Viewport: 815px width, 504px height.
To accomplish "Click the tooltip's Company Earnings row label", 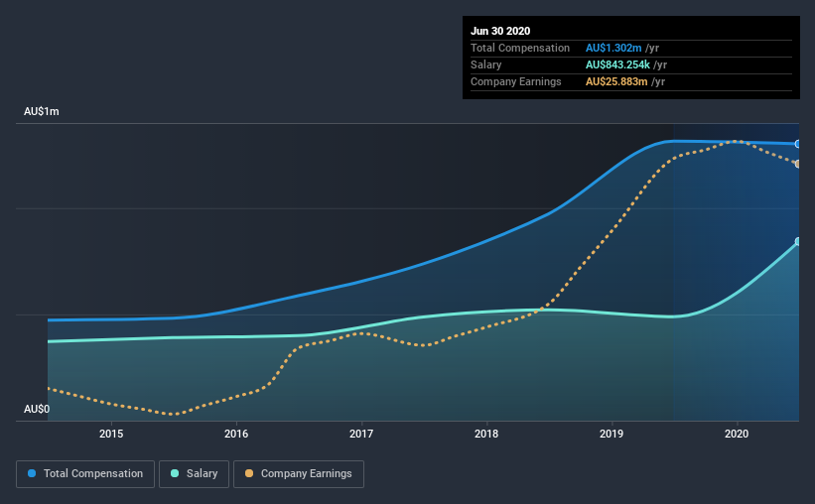I will point(515,81).
